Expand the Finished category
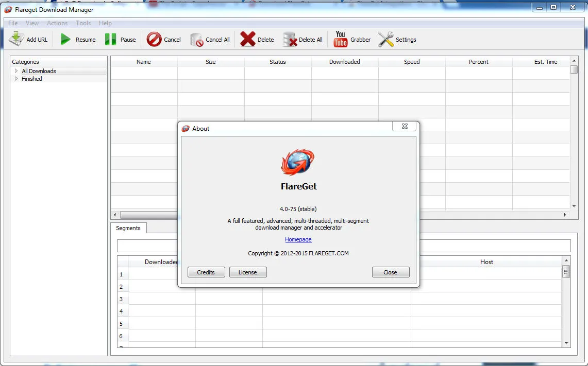The height and width of the screenshot is (366, 588). point(16,79)
